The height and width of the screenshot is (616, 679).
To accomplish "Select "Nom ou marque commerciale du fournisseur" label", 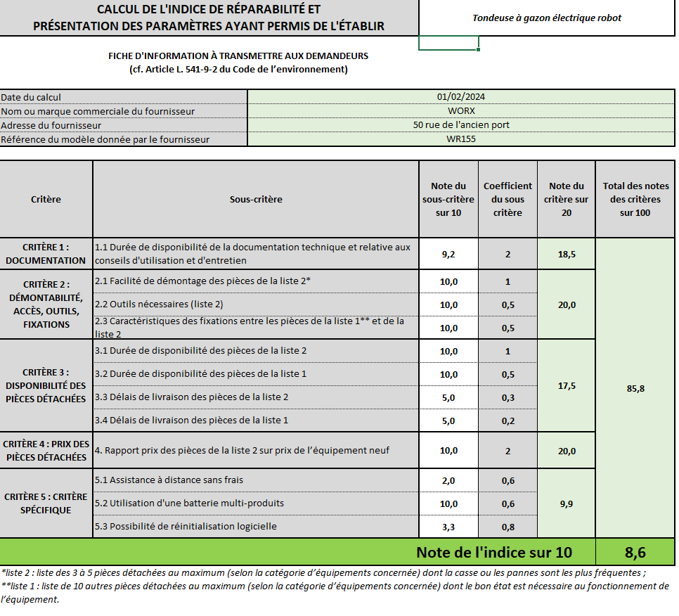I will coord(124,111).
